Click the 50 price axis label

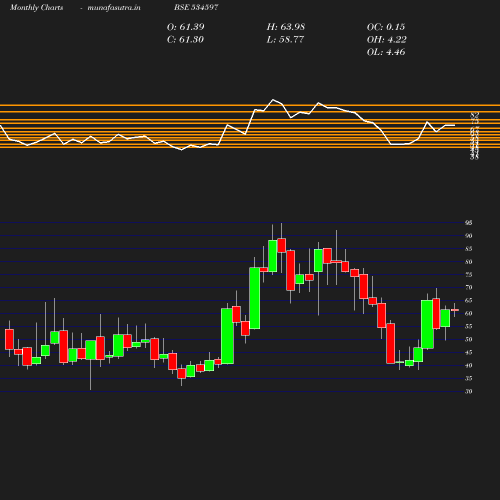tap(469, 339)
